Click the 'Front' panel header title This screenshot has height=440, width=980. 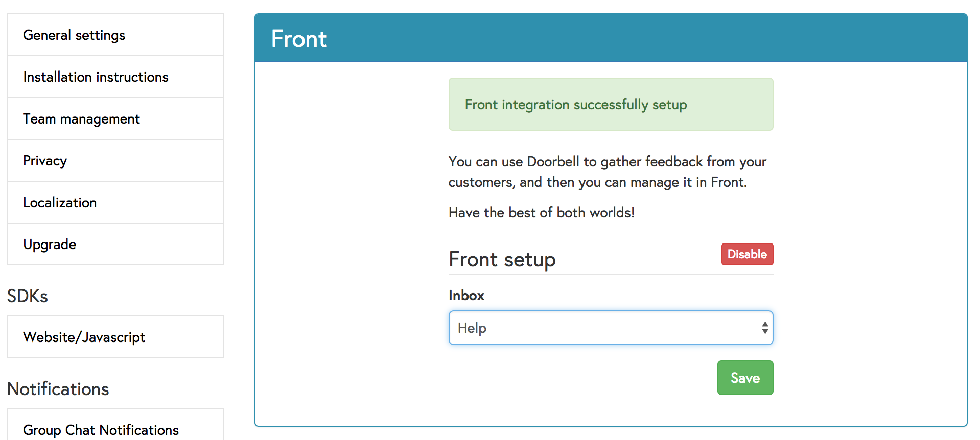(299, 39)
